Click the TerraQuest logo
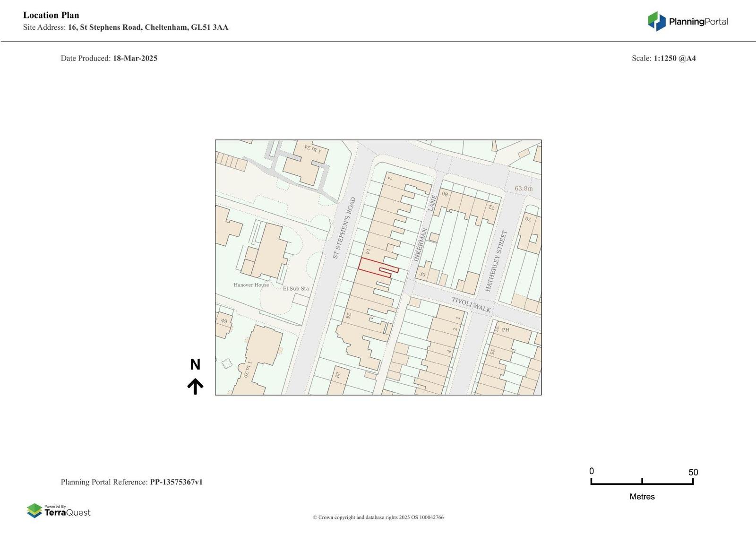Screen dimensions: 756x535 tap(59, 510)
